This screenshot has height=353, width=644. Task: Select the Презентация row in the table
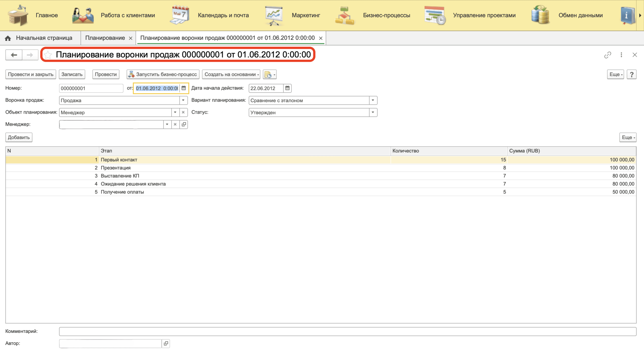(x=116, y=168)
